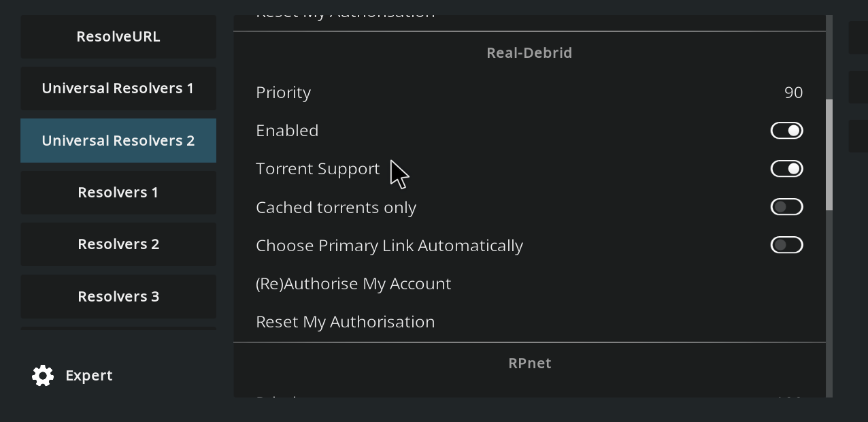This screenshot has width=868, height=422.
Task: Toggle Choose Primary Link Automatically
Action: (786, 245)
